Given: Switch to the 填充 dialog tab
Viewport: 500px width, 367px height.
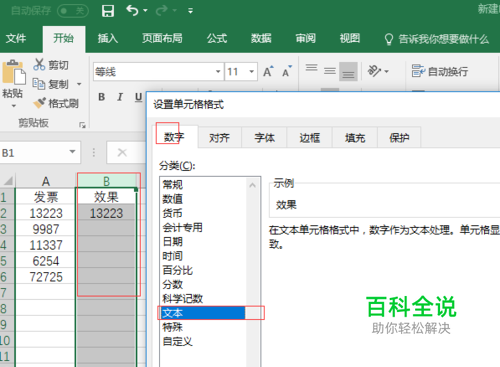Looking at the screenshot, I should (355, 137).
